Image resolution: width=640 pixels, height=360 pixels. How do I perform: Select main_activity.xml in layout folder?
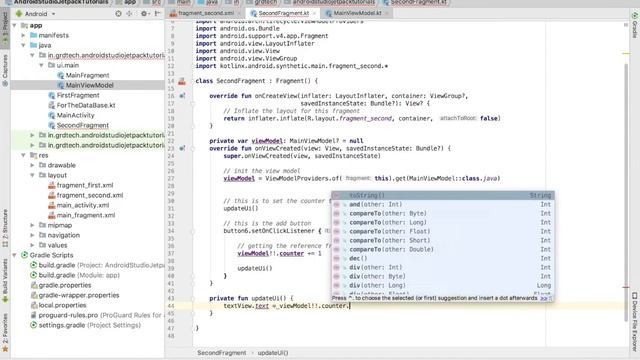82,205
